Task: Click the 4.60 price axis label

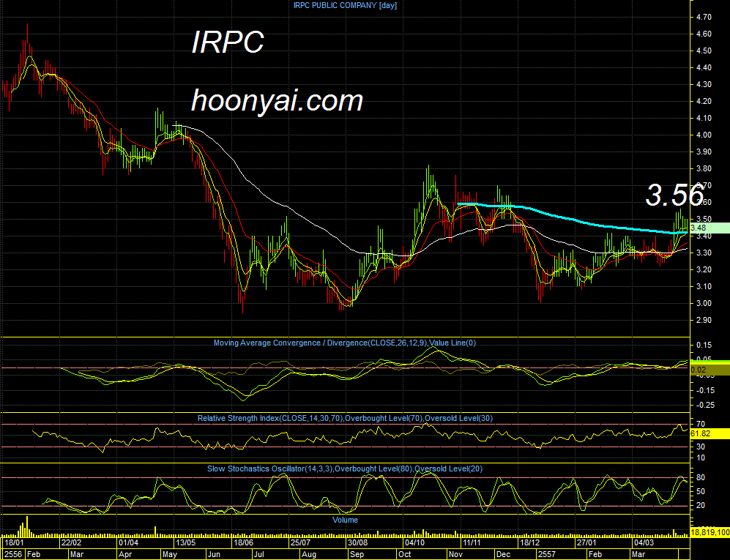Action: coord(704,34)
